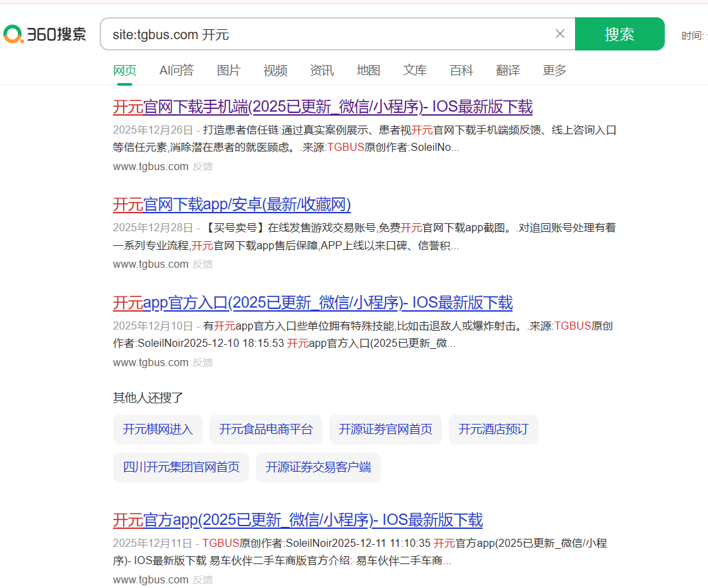Image resolution: width=708 pixels, height=588 pixels.
Task: Open result 开元官网下载app/安卓(最新/收藏网)
Action: pyautogui.click(x=231, y=205)
